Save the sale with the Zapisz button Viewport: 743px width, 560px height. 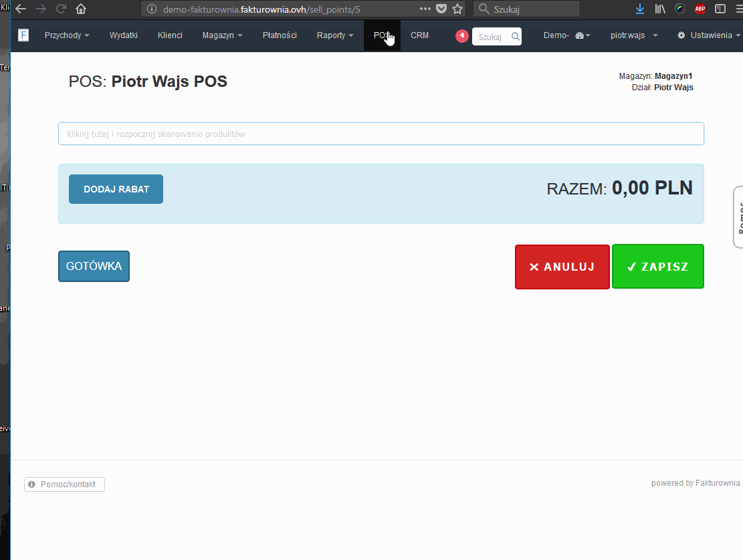[657, 267]
